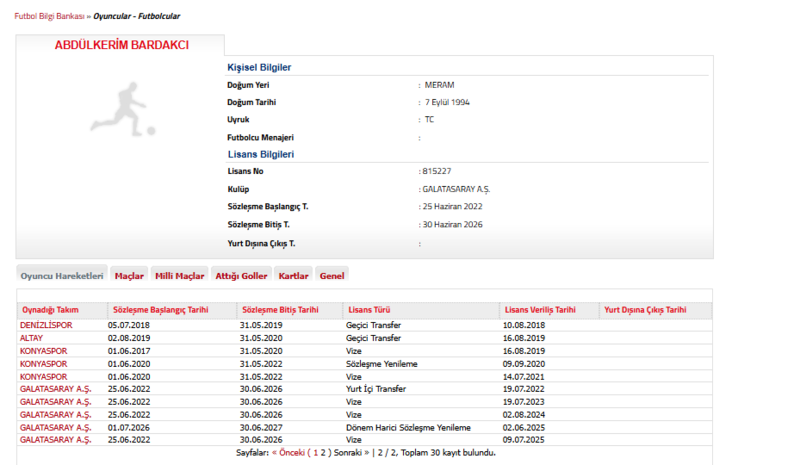Select the Attığı Goller tab
Image resolution: width=800 pixels, height=465 pixels.
241,276
